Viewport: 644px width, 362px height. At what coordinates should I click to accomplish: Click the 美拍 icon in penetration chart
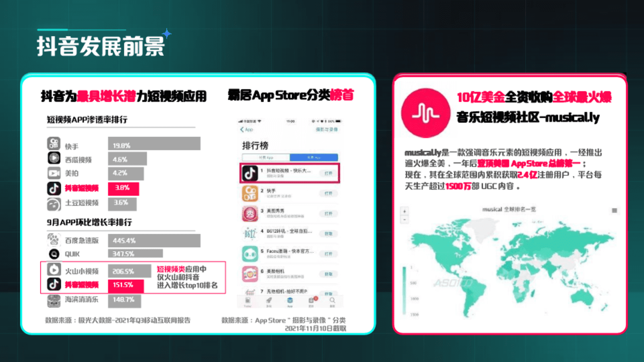(x=54, y=173)
